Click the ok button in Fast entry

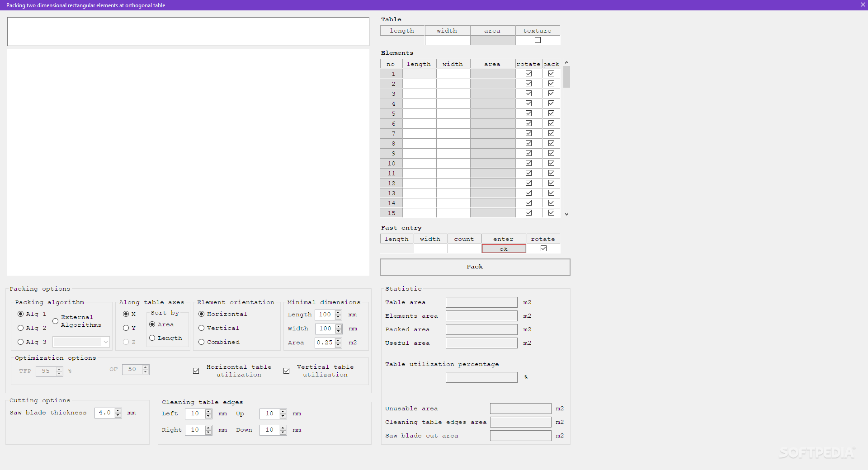[x=504, y=249]
